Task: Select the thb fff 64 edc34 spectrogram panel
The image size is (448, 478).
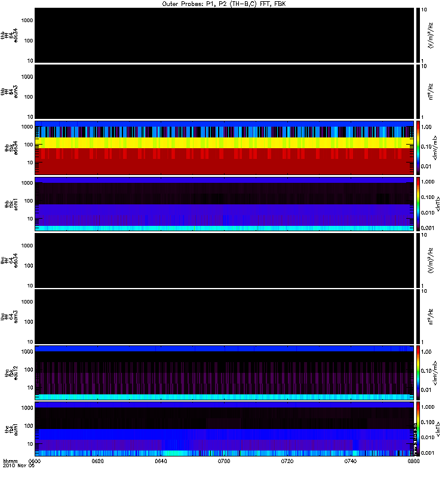Action: coord(224,35)
